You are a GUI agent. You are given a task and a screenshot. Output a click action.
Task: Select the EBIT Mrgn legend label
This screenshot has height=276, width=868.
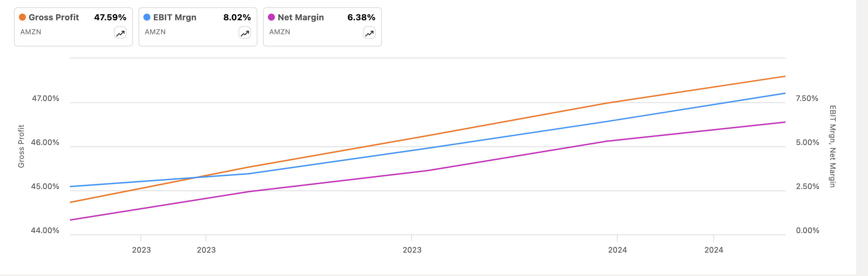tap(175, 17)
